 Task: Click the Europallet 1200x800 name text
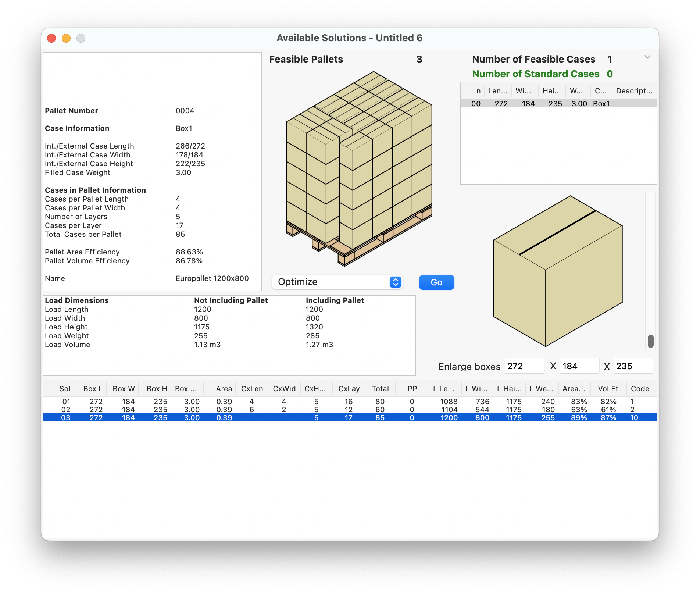click(x=212, y=278)
